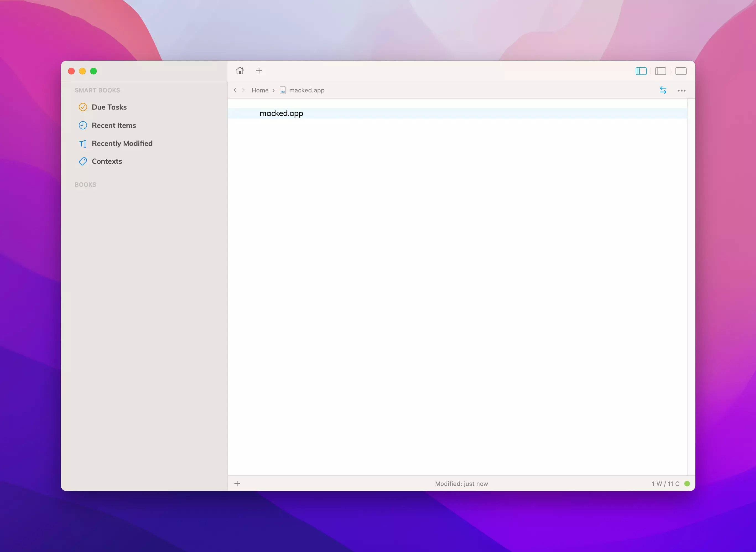Toggle the two-pane layout view
The height and width of the screenshot is (552, 756).
tap(660, 71)
